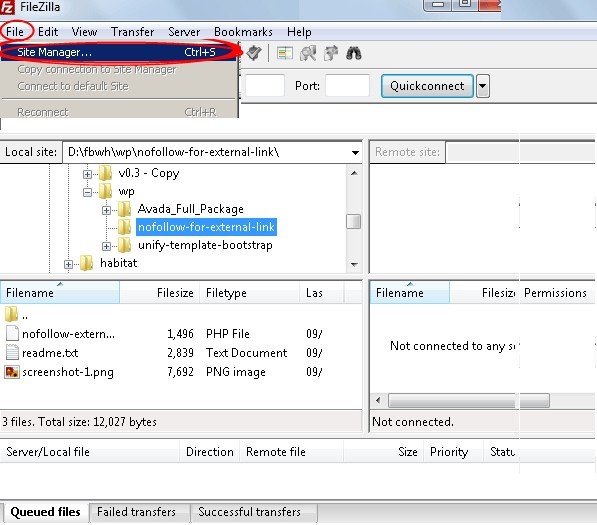The image size is (597, 525).
Task: Click the local tree scrollbar thumb
Action: pos(354,222)
